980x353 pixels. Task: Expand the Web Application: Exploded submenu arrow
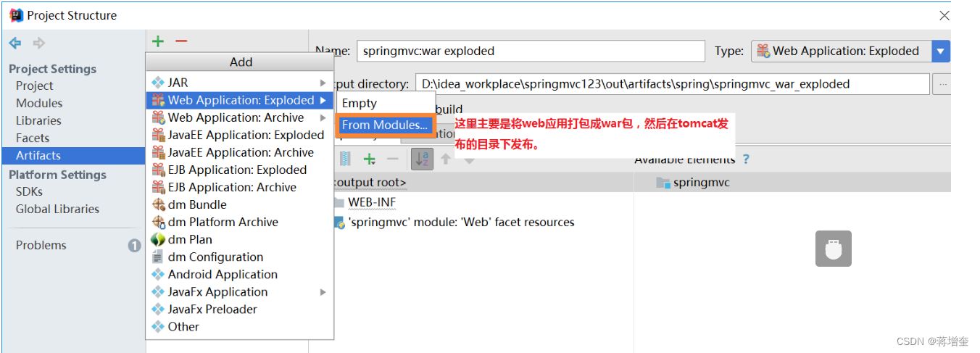click(323, 101)
